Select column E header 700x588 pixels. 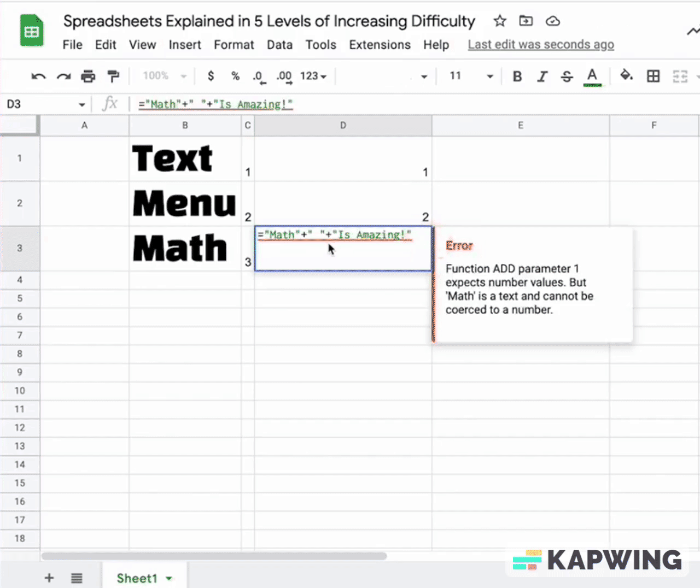[x=521, y=126]
